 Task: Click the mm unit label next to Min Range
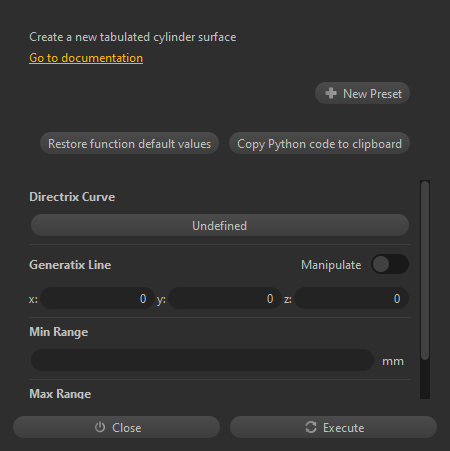(393, 361)
